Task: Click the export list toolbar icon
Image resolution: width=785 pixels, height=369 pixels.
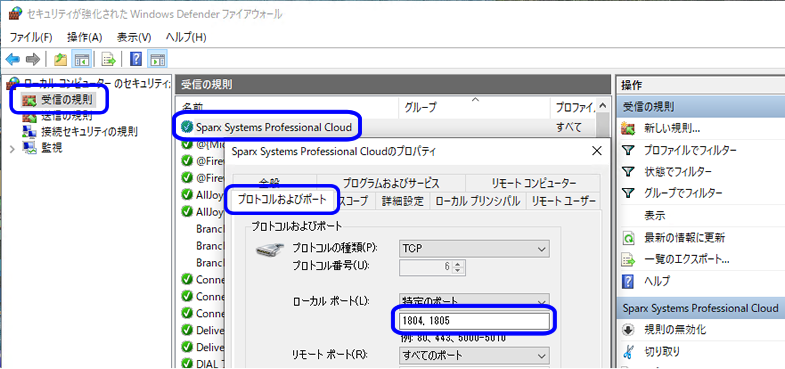Action: pos(109,60)
